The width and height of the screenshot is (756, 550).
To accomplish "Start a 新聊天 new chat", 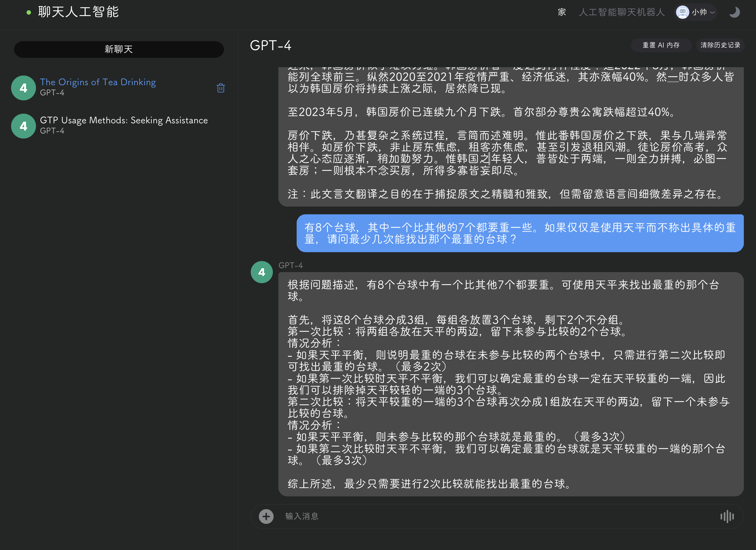I will pyautogui.click(x=119, y=49).
